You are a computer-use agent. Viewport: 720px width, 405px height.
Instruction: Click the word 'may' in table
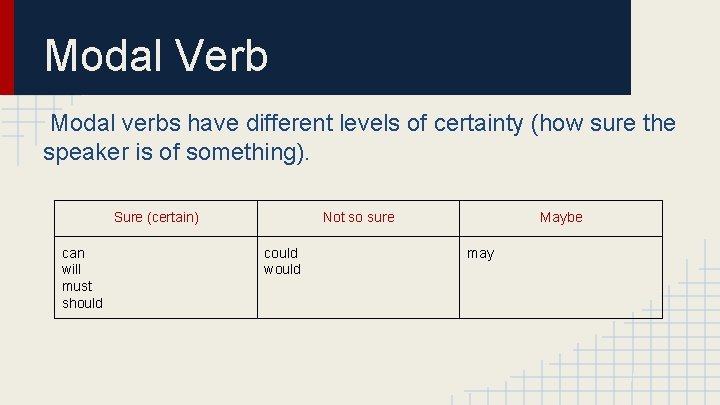480,254
